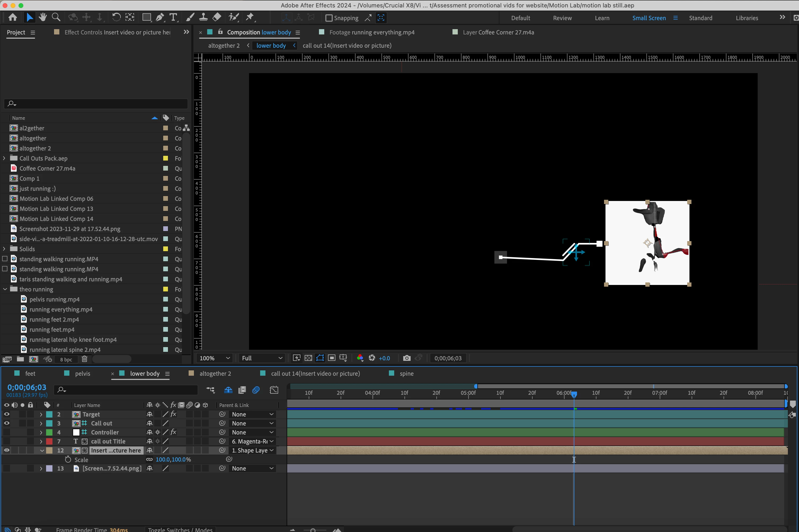Select the Standard workspace
799x532 pixels.
pyautogui.click(x=700, y=18)
